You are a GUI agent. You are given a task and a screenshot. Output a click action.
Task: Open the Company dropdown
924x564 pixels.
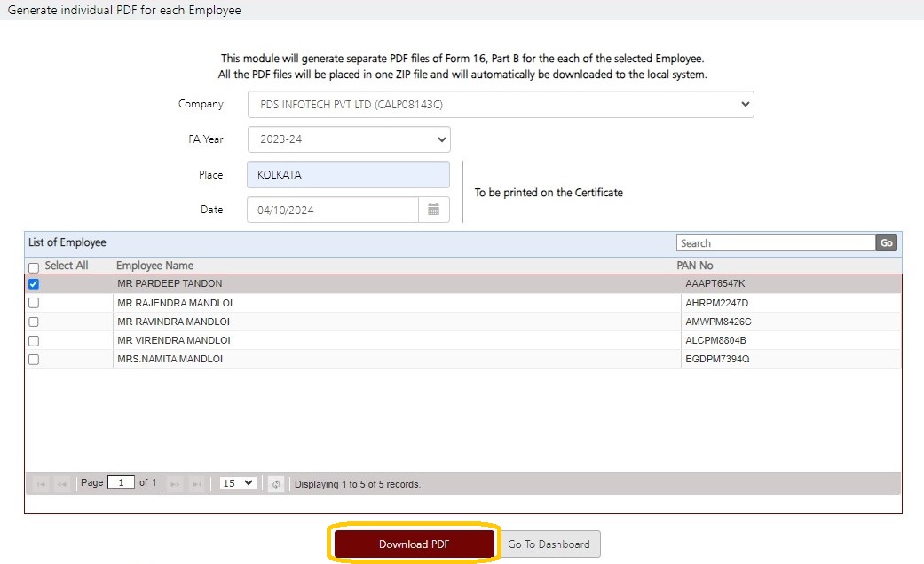[501, 105]
